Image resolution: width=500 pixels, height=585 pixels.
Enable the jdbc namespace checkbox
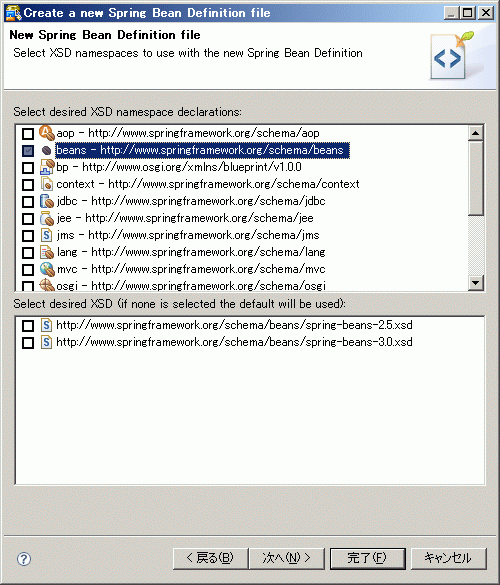click(28, 202)
